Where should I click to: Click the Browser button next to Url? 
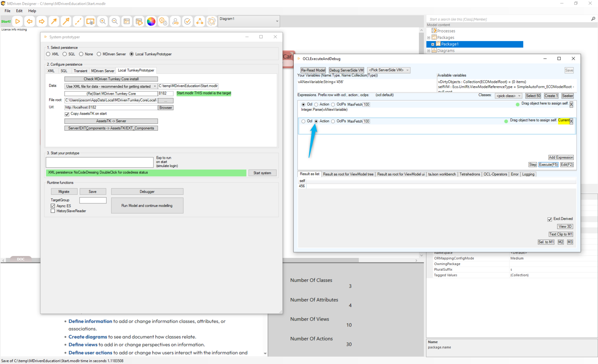click(166, 108)
